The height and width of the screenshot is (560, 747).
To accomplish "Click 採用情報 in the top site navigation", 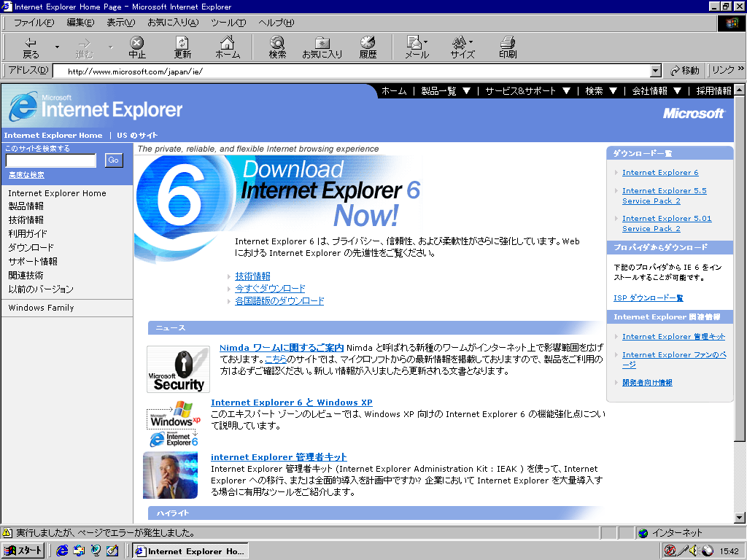I will [713, 91].
